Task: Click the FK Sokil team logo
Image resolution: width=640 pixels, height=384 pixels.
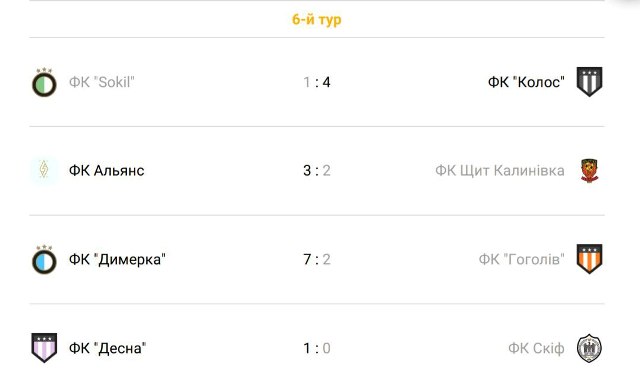Action: (x=44, y=82)
